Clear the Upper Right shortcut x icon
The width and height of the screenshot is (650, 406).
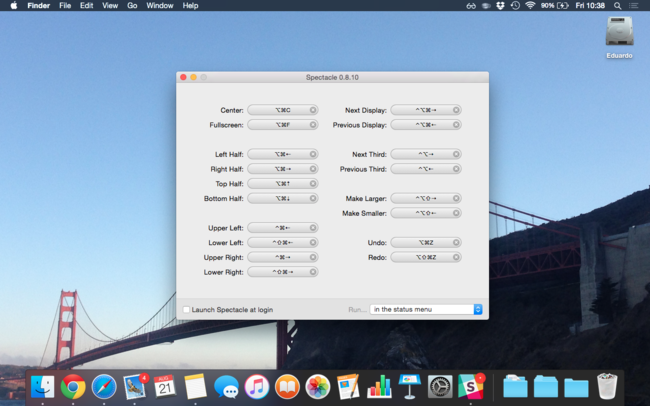point(313,257)
